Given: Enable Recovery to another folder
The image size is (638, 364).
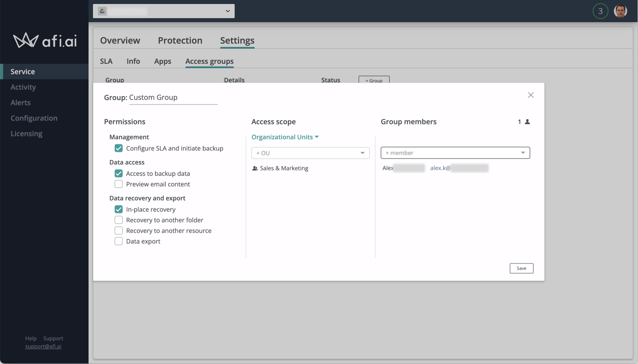Looking at the screenshot, I should tap(118, 220).
